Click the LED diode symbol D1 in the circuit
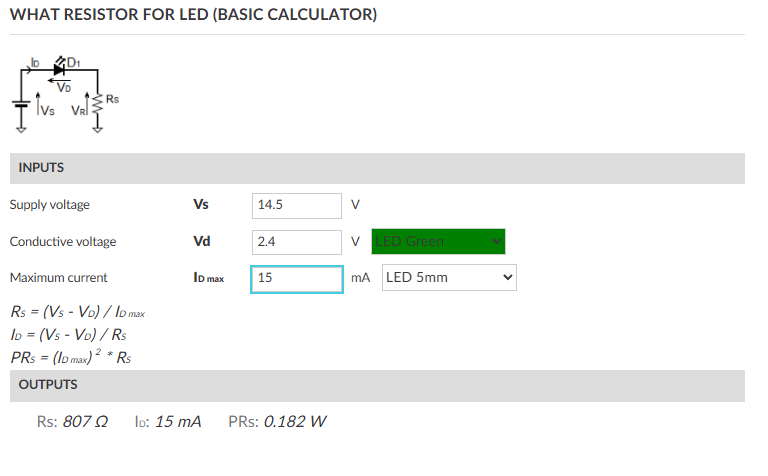The height and width of the screenshot is (476, 768). [x=60, y=70]
